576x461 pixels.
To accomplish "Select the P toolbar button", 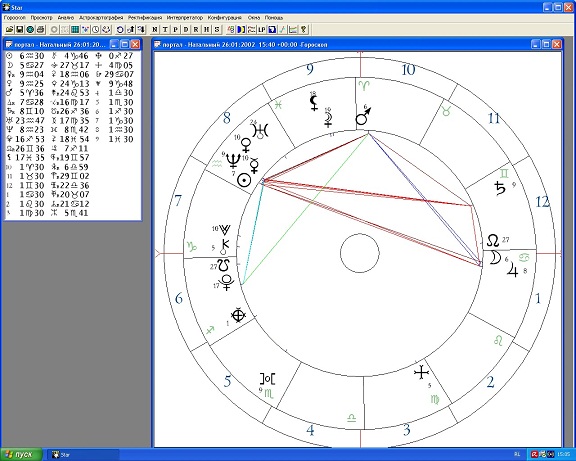I will tap(176, 29).
